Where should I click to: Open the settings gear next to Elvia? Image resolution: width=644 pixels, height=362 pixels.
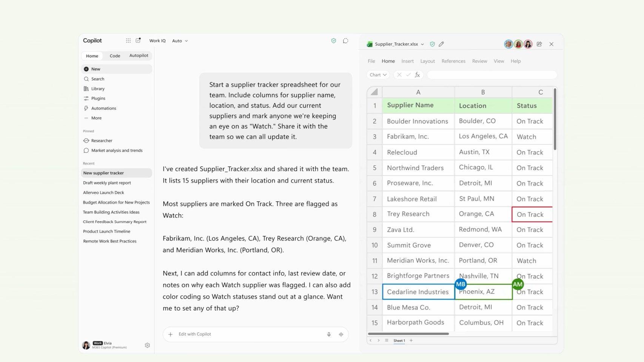[x=147, y=345]
